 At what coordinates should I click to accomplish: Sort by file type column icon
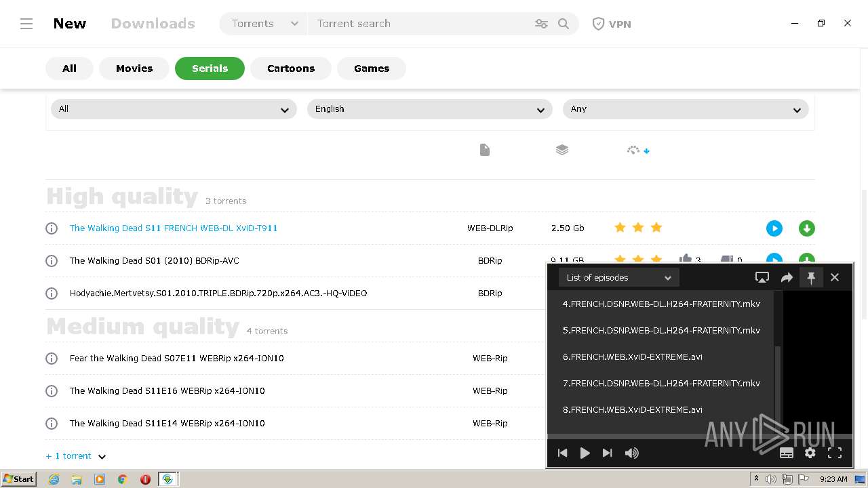pyautogui.click(x=484, y=150)
